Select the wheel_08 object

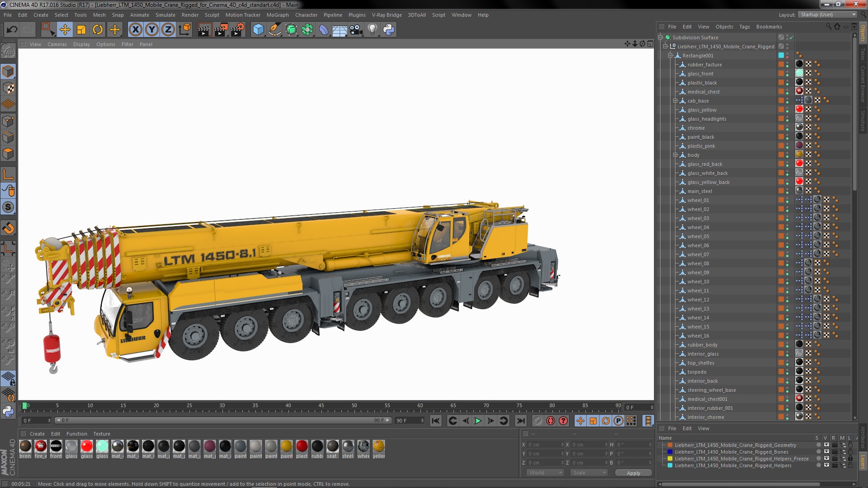[x=698, y=263]
